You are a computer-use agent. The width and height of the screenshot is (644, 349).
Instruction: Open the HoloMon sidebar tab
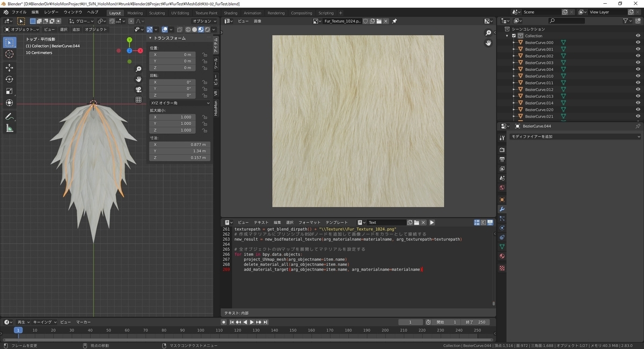coord(216,108)
